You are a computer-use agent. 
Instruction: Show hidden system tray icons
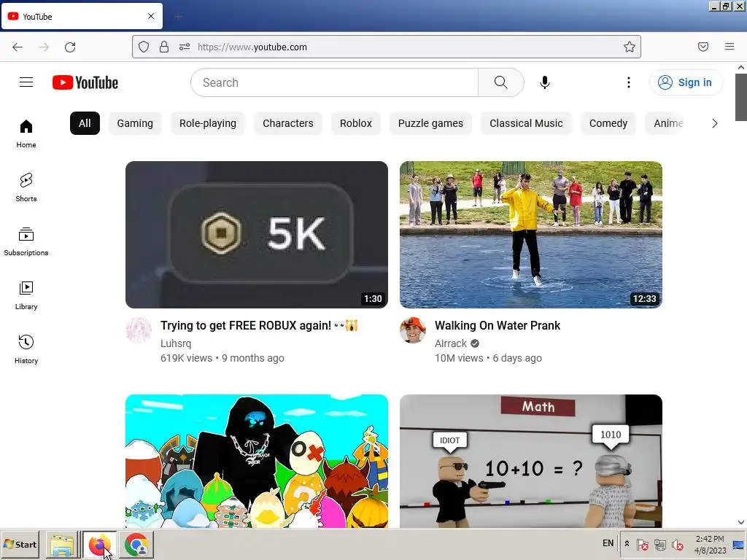[627, 544]
